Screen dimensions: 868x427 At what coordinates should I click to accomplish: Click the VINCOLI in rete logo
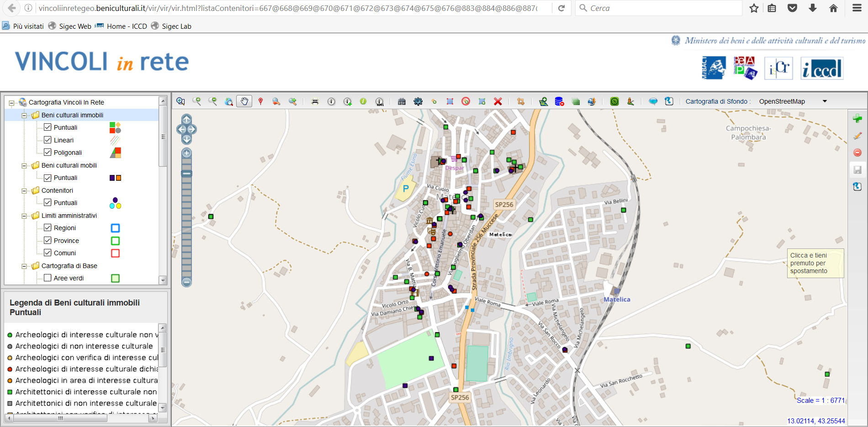tap(102, 62)
